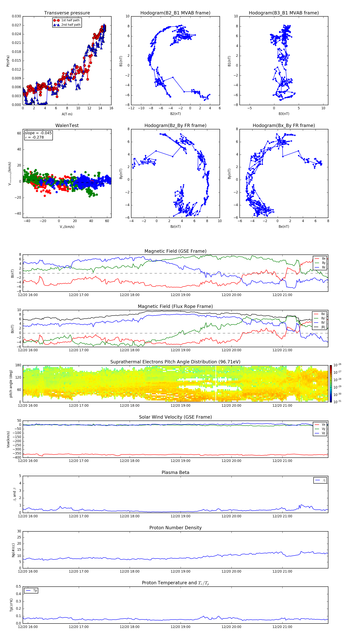
Task: Click the 'A(T·m)' x-axis label
Action: pyautogui.click(x=67, y=114)
